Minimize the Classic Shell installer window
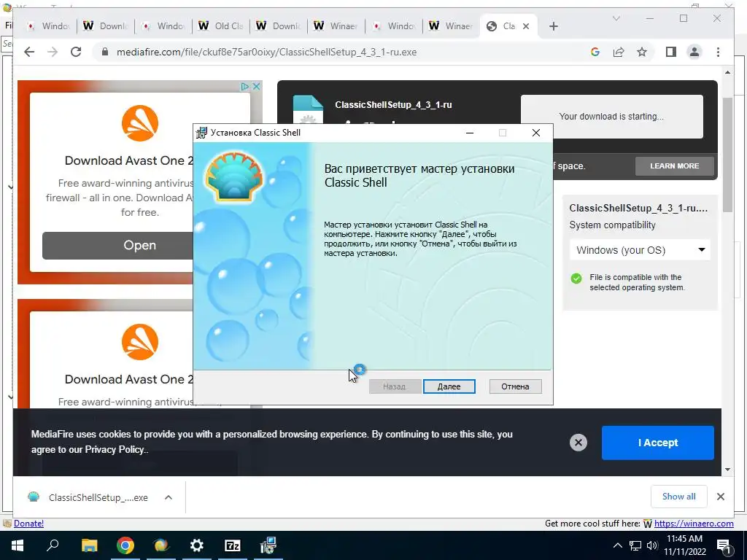This screenshot has height=560, width=747. [470, 133]
